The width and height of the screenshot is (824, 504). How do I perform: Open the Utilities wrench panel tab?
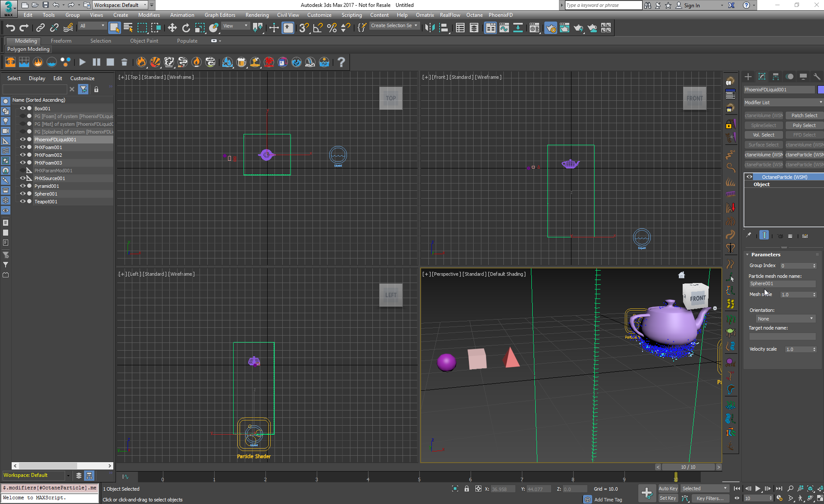point(817,77)
